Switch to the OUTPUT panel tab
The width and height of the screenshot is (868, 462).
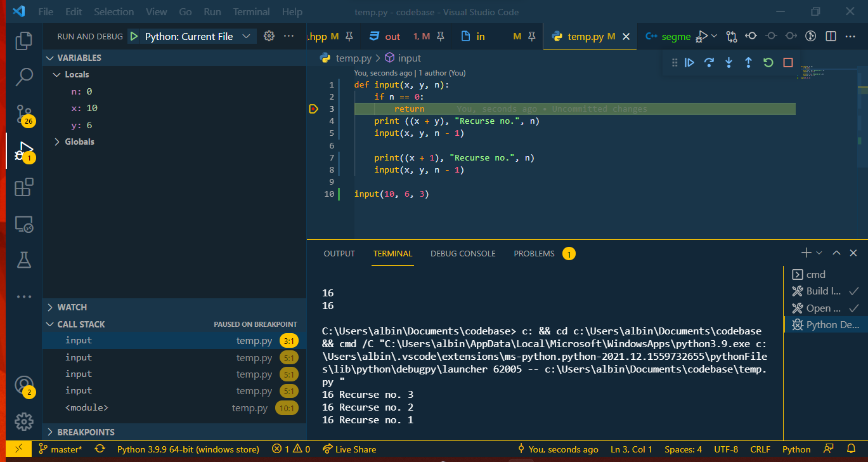click(339, 253)
